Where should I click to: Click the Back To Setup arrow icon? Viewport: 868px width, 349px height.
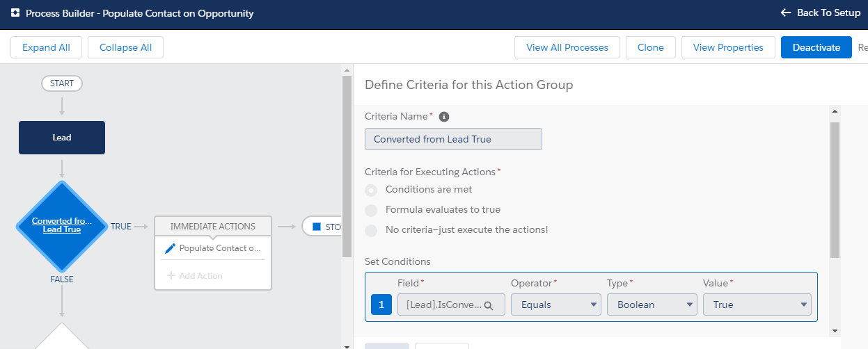click(x=786, y=13)
